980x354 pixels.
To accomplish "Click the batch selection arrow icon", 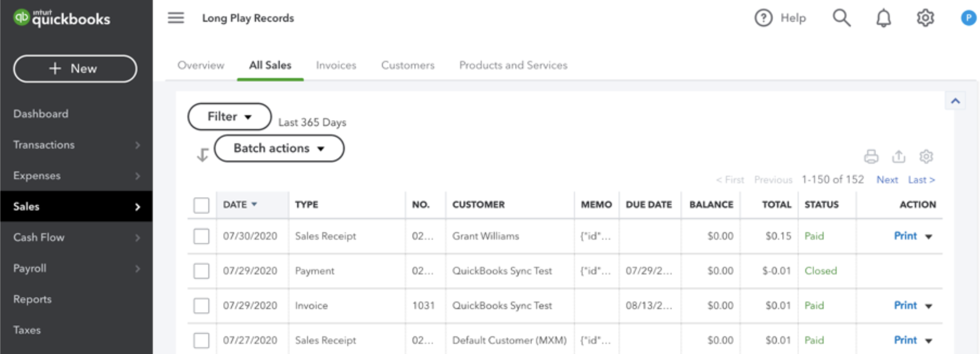I will click(x=202, y=154).
